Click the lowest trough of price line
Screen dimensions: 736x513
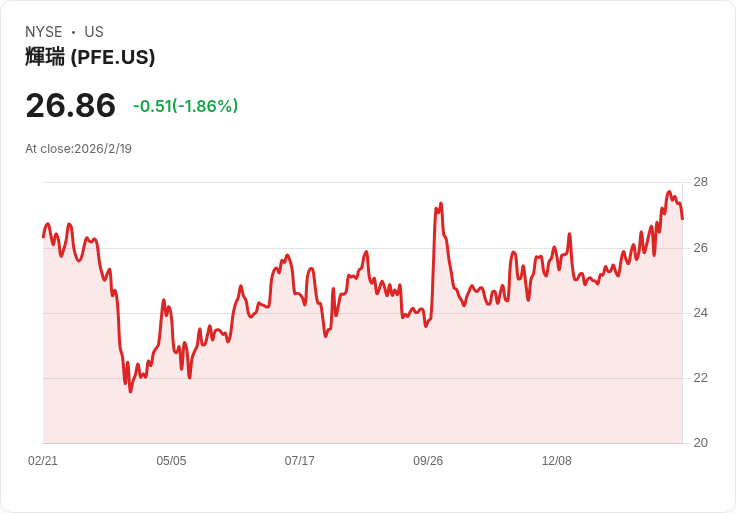point(130,391)
